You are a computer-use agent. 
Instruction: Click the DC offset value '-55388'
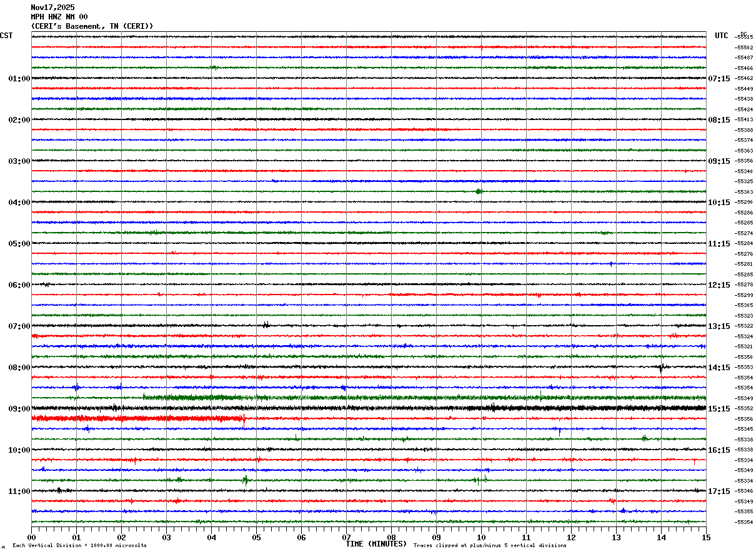(x=744, y=130)
